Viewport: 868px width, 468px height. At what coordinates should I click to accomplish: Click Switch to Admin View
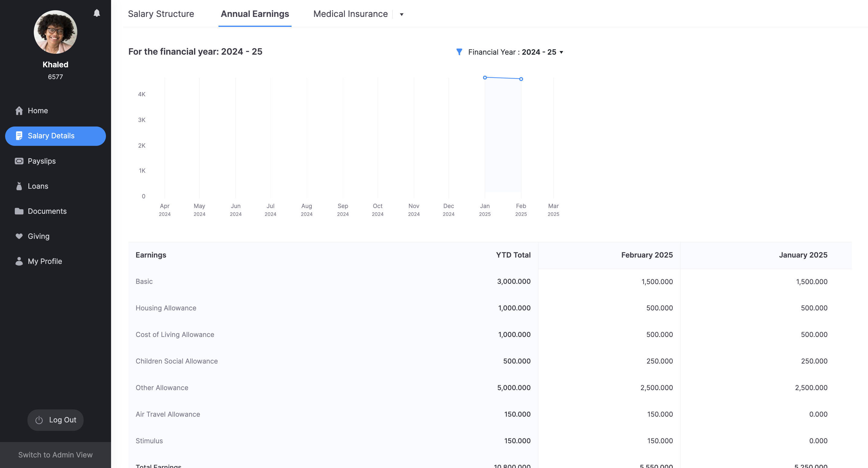(x=55, y=454)
